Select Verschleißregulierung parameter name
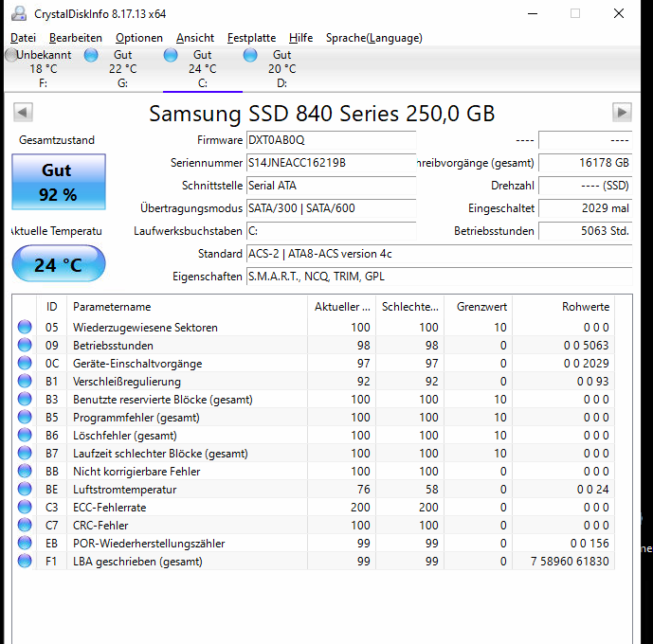This screenshot has height=644, width=653. click(x=127, y=382)
